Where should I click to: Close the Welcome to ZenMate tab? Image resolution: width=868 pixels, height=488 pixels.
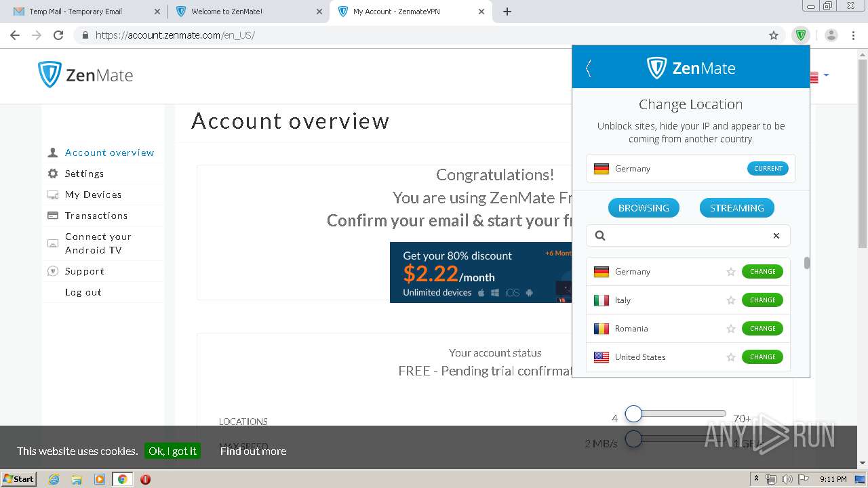click(319, 12)
